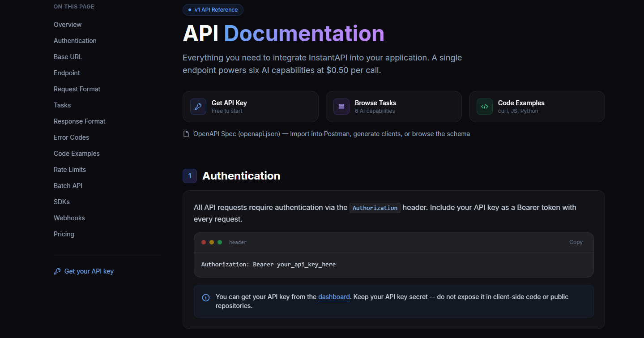Click the yellow dot in the code block header
This screenshot has height=338, width=644.
pyautogui.click(x=212, y=242)
